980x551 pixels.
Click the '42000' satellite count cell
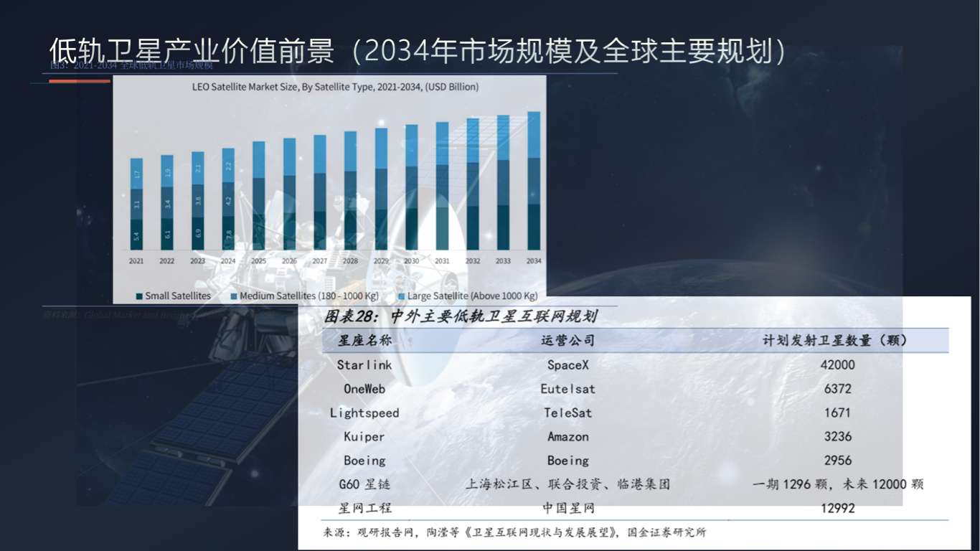pos(837,365)
